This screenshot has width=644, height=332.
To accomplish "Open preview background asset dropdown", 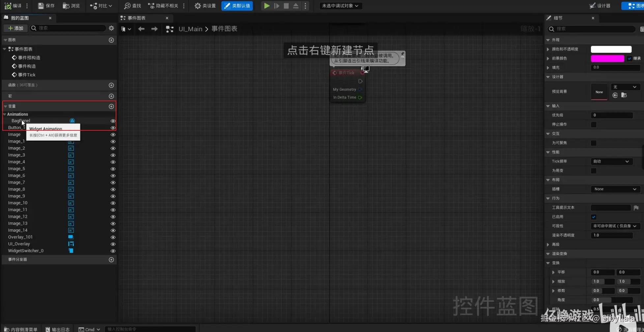I will (625, 87).
